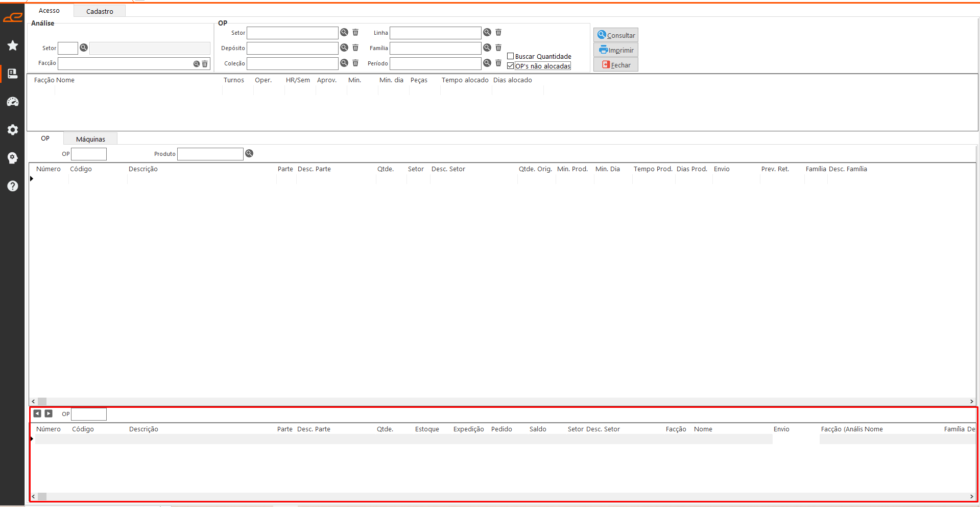Click lookup icon next to Família field

(487, 48)
